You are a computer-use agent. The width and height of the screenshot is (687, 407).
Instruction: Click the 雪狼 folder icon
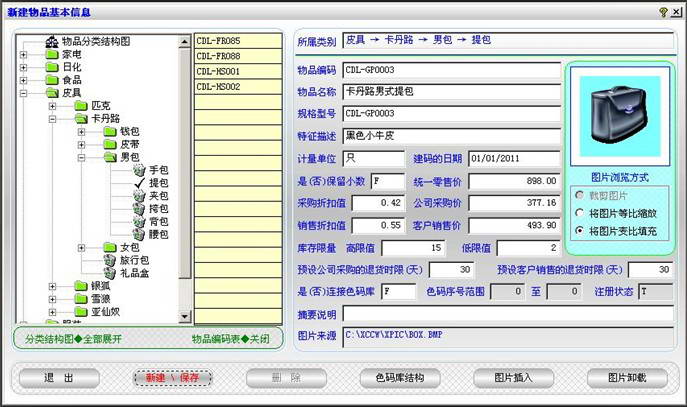click(x=81, y=299)
